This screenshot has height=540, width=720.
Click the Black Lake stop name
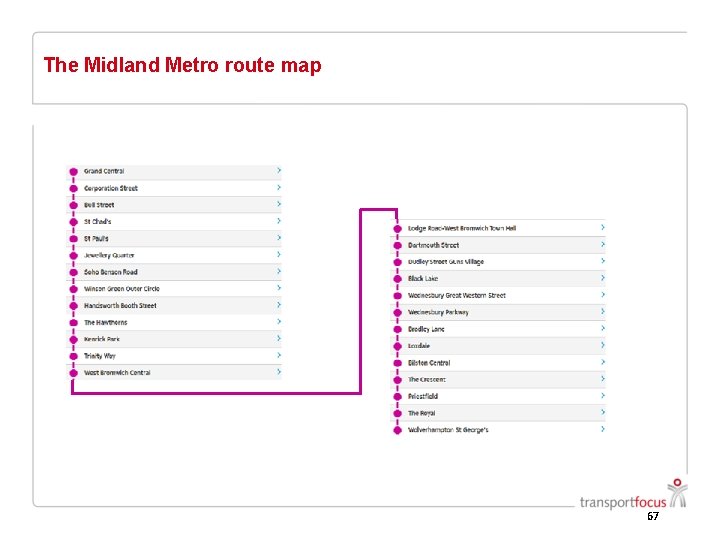coord(423,279)
